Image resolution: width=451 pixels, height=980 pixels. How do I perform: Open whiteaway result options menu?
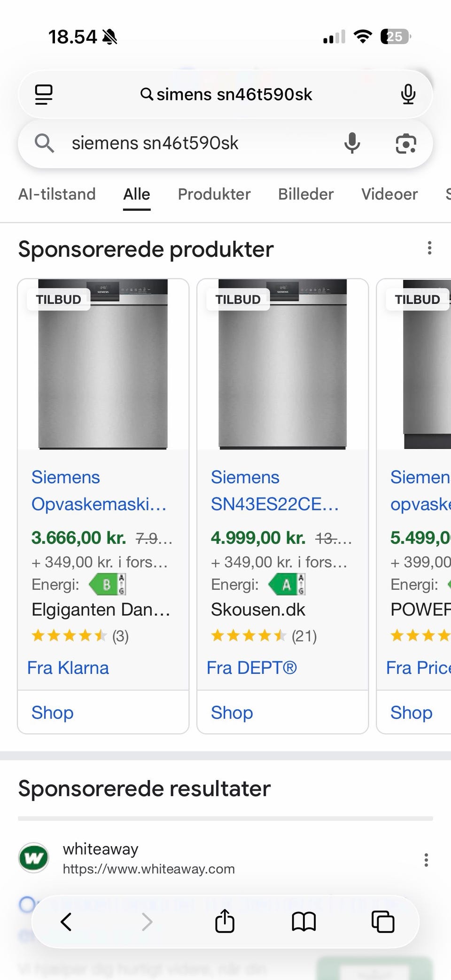point(426,860)
